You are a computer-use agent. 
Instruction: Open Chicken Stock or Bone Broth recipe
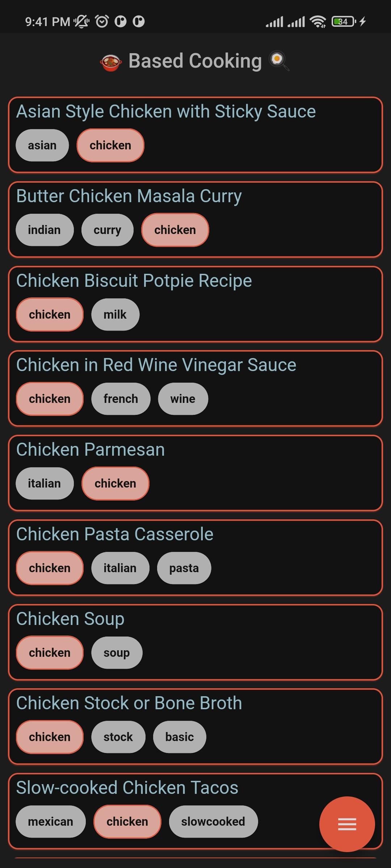[x=129, y=703]
